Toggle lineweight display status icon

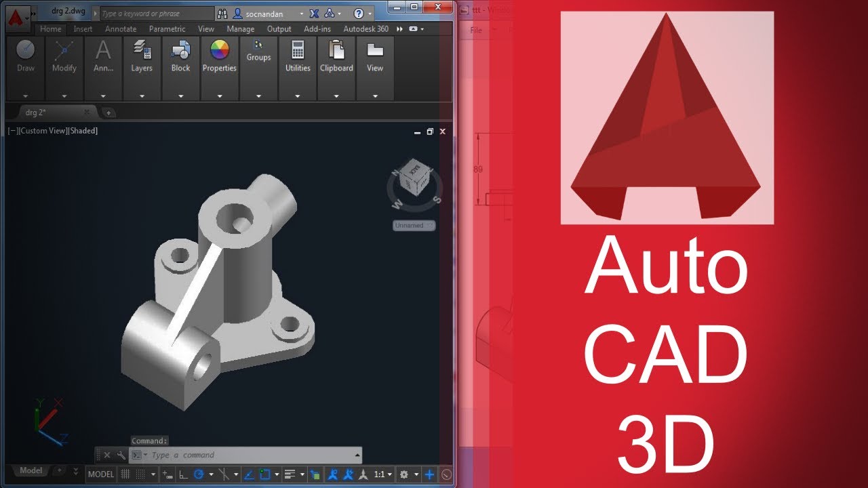pyautogui.click(x=290, y=474)
